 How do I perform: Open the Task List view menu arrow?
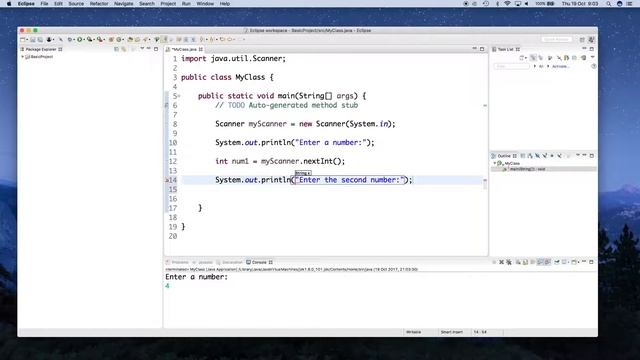(592, 57)
